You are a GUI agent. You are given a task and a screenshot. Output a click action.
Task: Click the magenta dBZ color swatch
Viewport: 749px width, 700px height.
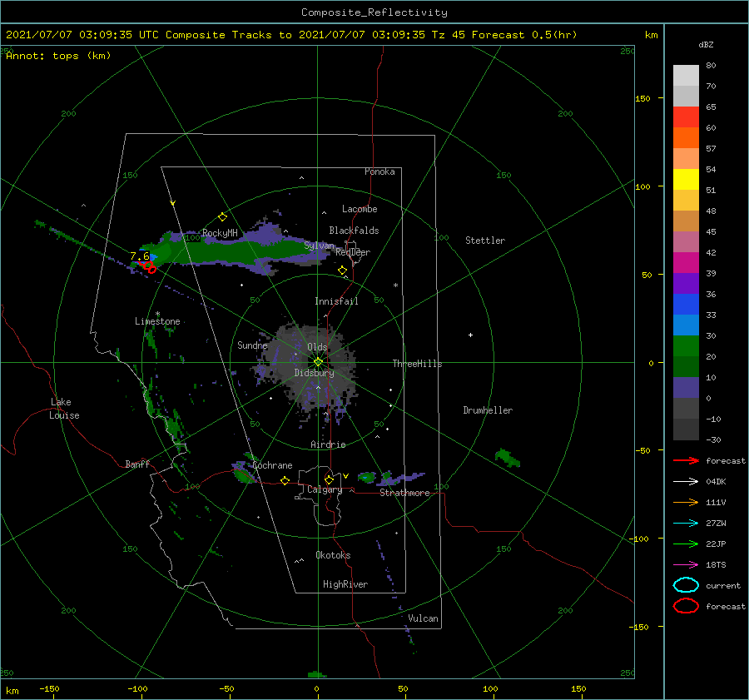(x=686, y=262)
